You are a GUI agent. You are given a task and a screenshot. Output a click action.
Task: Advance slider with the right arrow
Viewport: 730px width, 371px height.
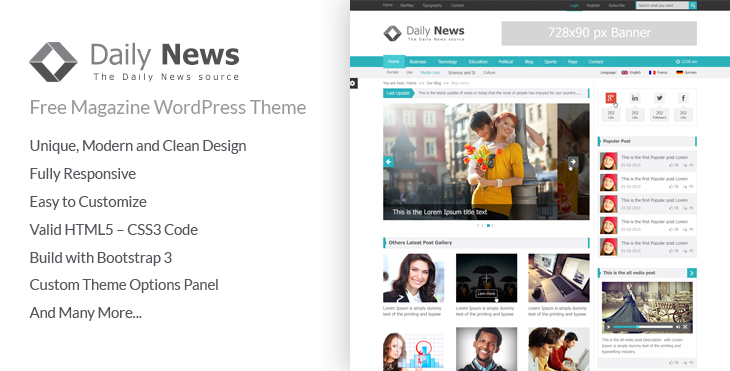tap(573, 162)
